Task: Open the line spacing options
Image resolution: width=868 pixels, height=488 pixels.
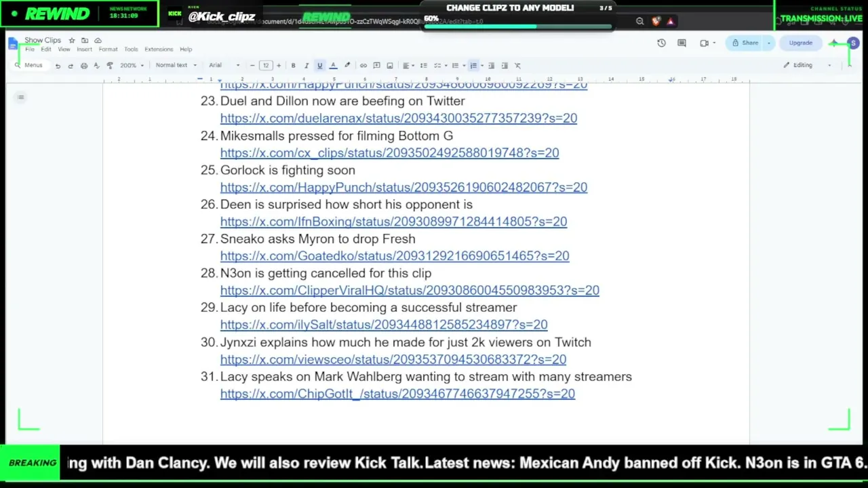Action: pyautogui.click(x=423, y=66)
